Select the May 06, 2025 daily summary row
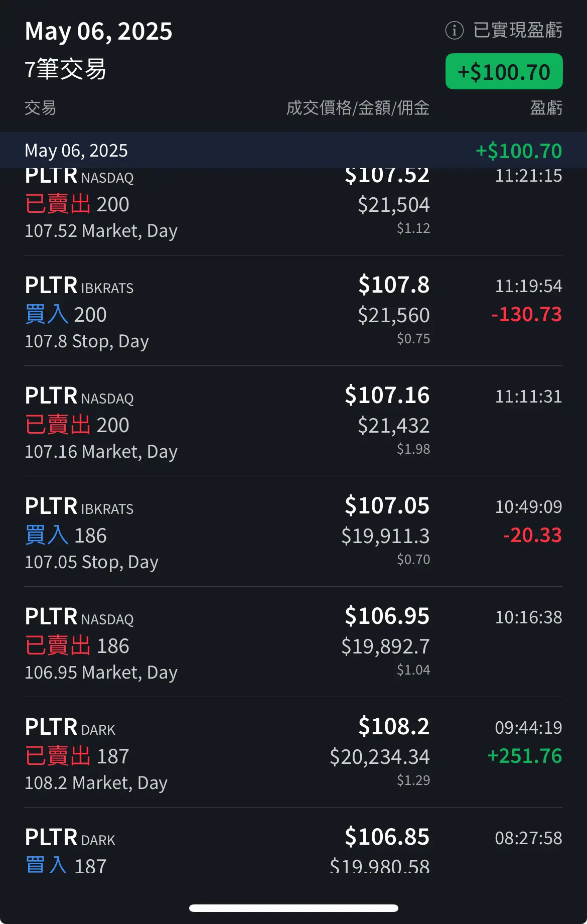Viewport: 587px width, 924px height. tap(293, 150)
